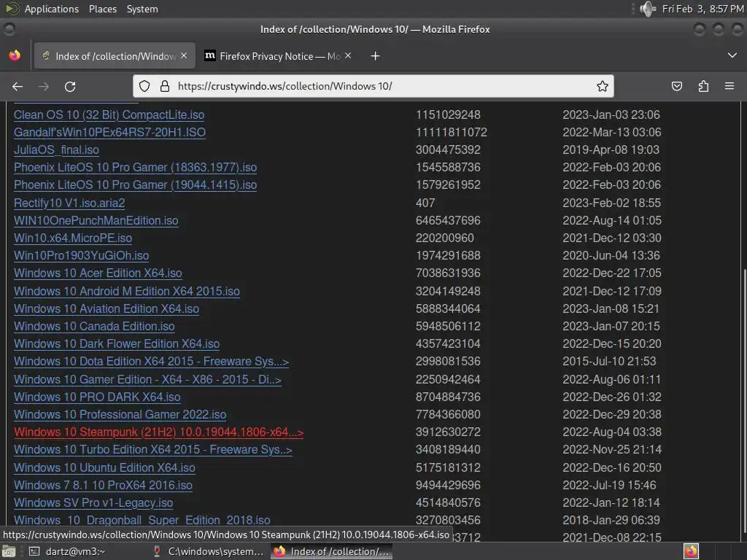Open tracking protection shield info

[x=144, y=86]
